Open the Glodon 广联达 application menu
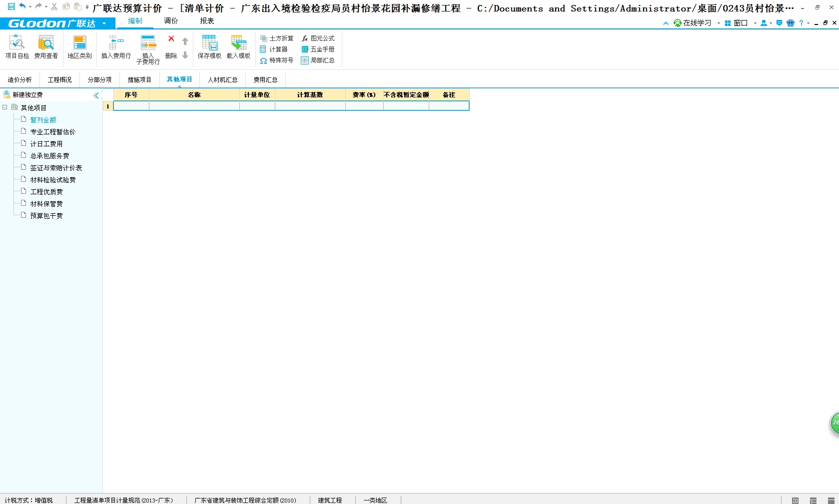The width and height of the screenshot is (839, 504). point(57,23)
